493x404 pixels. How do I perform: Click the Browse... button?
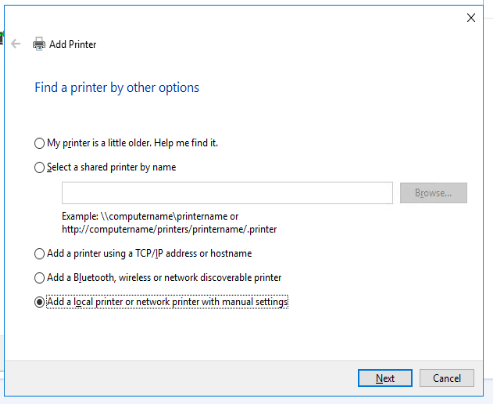433,193
